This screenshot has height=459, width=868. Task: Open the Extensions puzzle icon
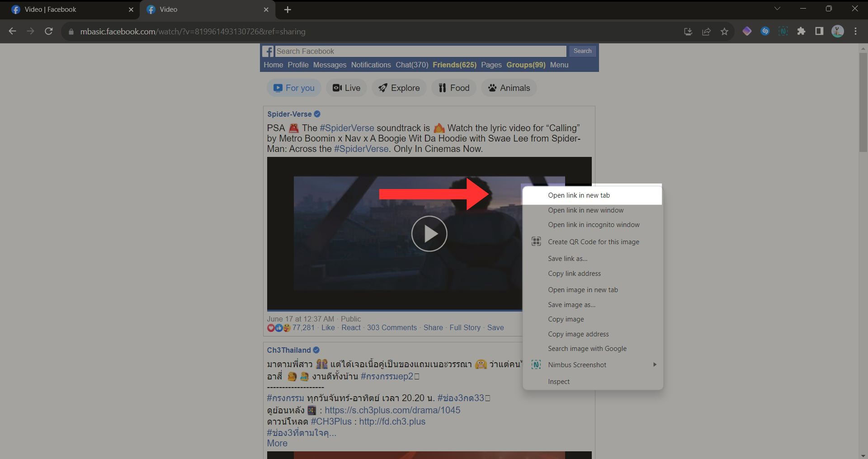pyautogui.click(x=801, y=31)
